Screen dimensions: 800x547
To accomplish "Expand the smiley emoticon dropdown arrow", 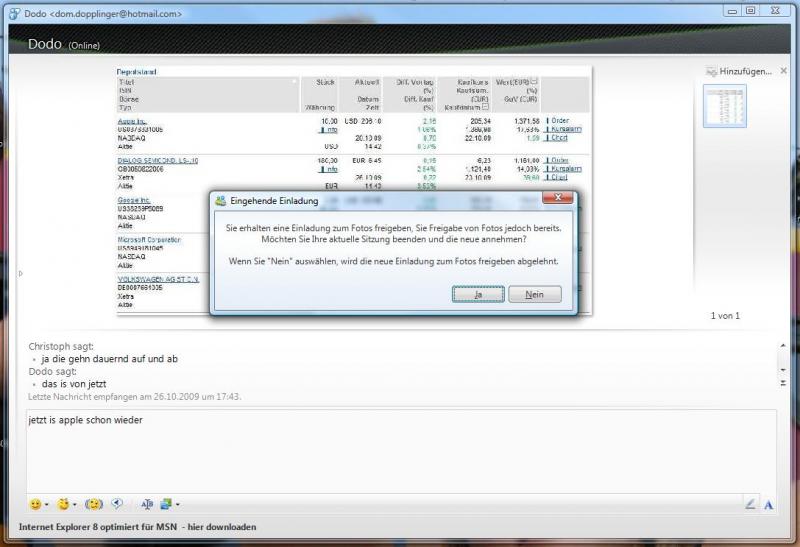I will point(47,505).
